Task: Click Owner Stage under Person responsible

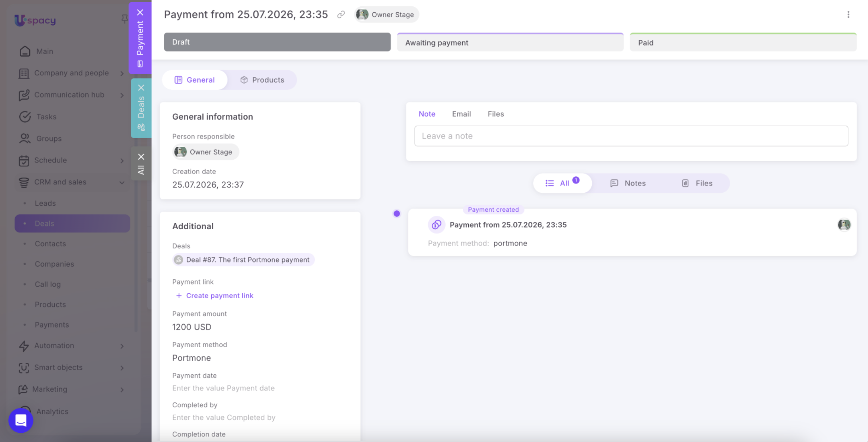Action: [x=205, y=152]
